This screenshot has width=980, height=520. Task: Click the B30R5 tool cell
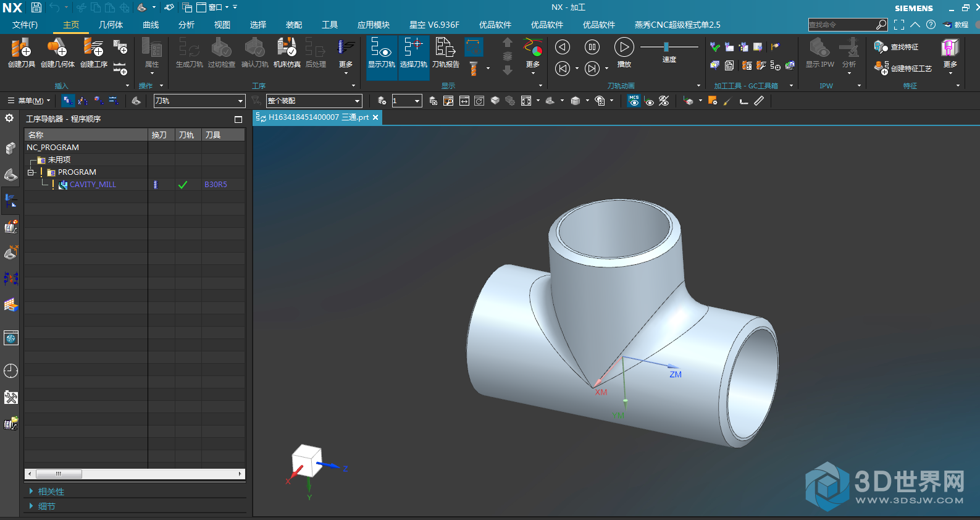click(x=216, y=185)
